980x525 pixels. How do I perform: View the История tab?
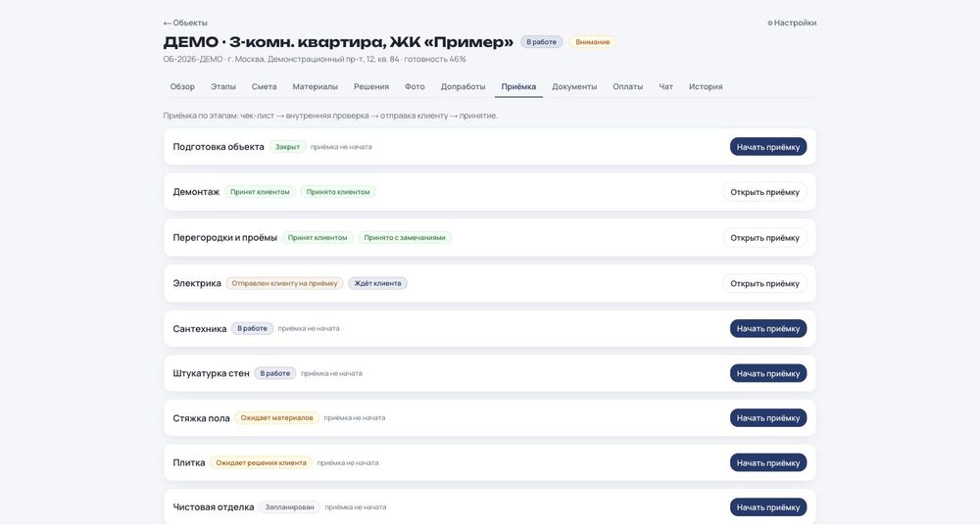[x=706, y=86]
